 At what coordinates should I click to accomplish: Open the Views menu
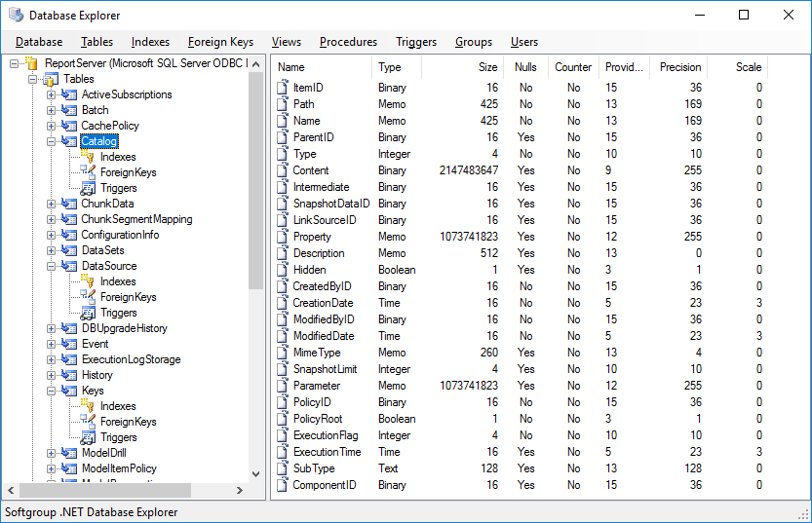coord(287,42)
